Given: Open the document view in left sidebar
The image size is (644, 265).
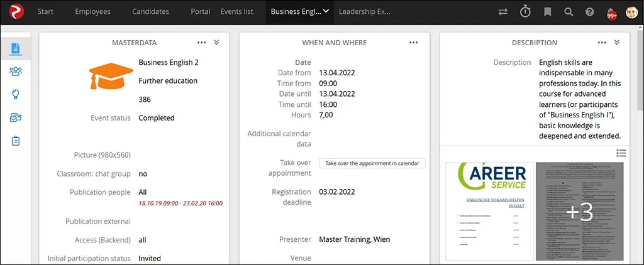Looking at the screenshot, I should click(x=15, y=48).
